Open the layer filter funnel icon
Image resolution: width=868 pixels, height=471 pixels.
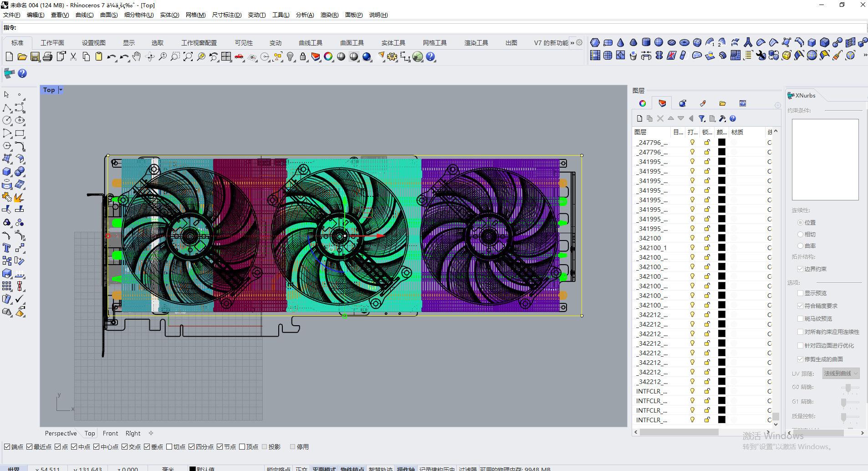(701, 118)
